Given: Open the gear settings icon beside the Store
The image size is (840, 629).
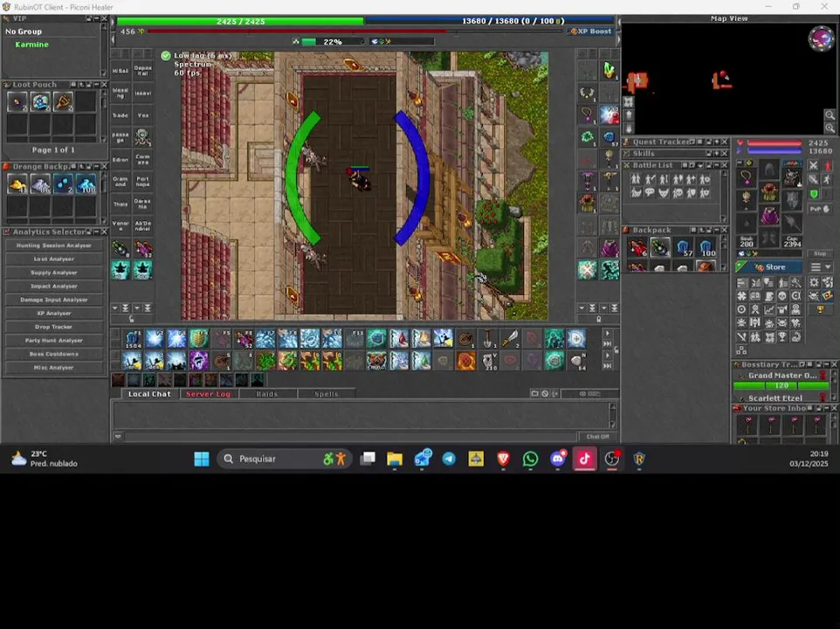Looking at the screenshot, I should (x=815, y=282).
